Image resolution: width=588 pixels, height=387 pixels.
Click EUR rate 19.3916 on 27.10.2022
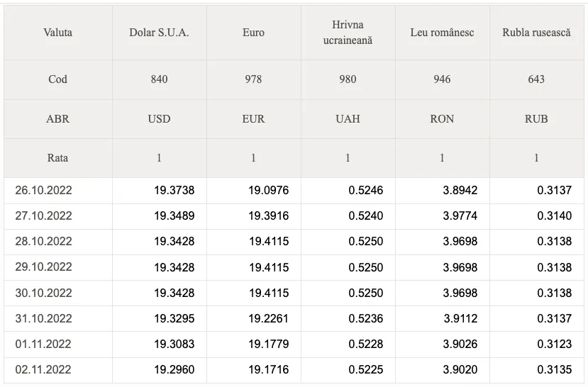point(269,215)
